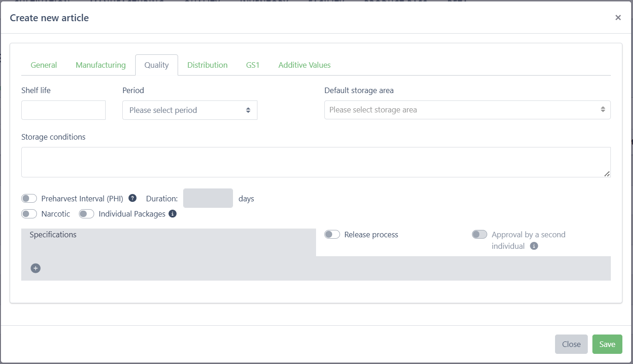Focus the Shelf life input field
633x364 pixels.
click(63, 110)
